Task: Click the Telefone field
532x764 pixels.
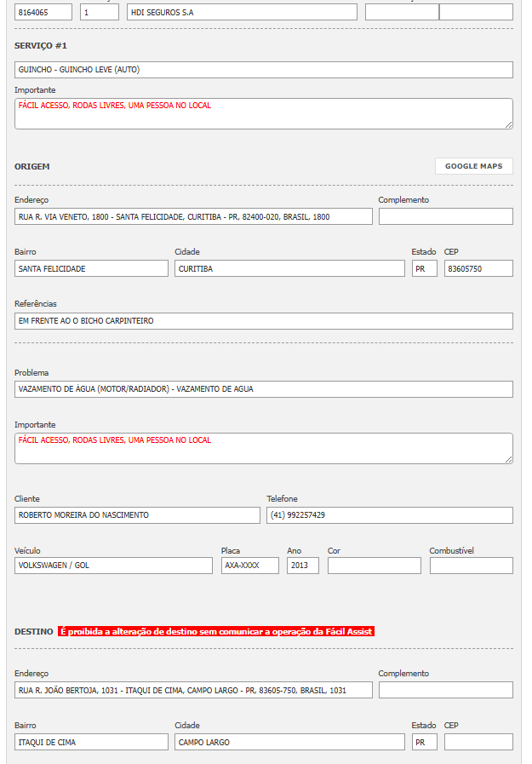Action: point(389,515)
